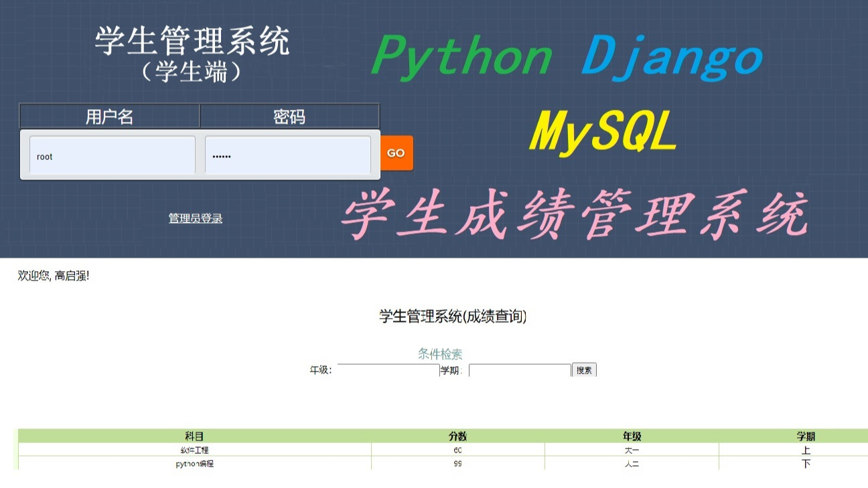Viewport: 868px width, 488px height.
Task: Click the yellow MySQL text
Action: (603, 133)
